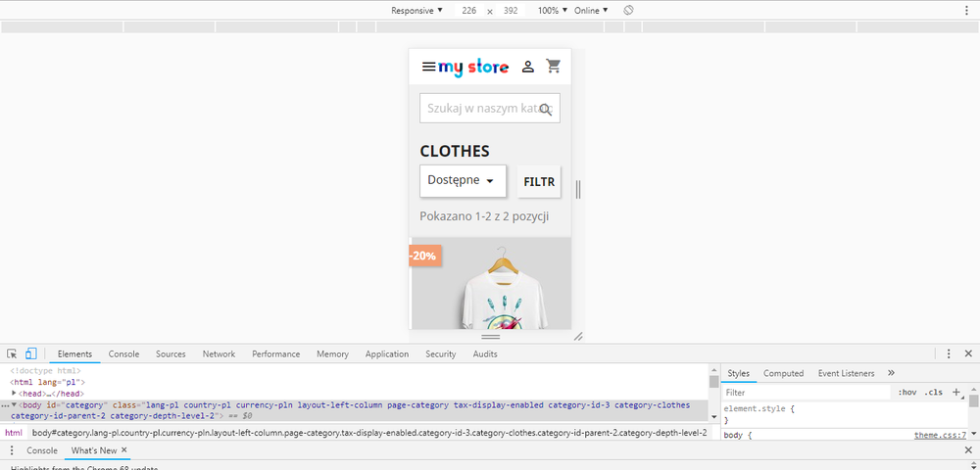The image size is (980, 470).
Task: Click the search magnifier icon in catalog search
Action: click(546, 110)
